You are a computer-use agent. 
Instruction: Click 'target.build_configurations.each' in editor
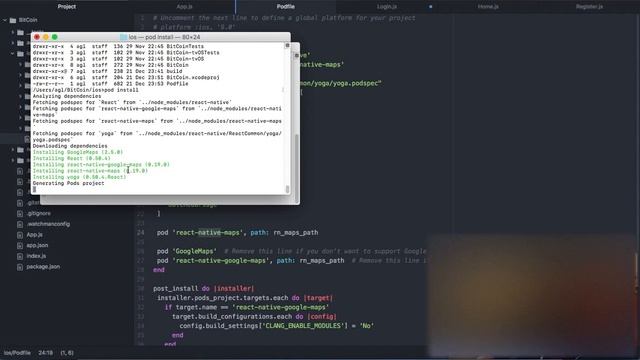(232, 316)
